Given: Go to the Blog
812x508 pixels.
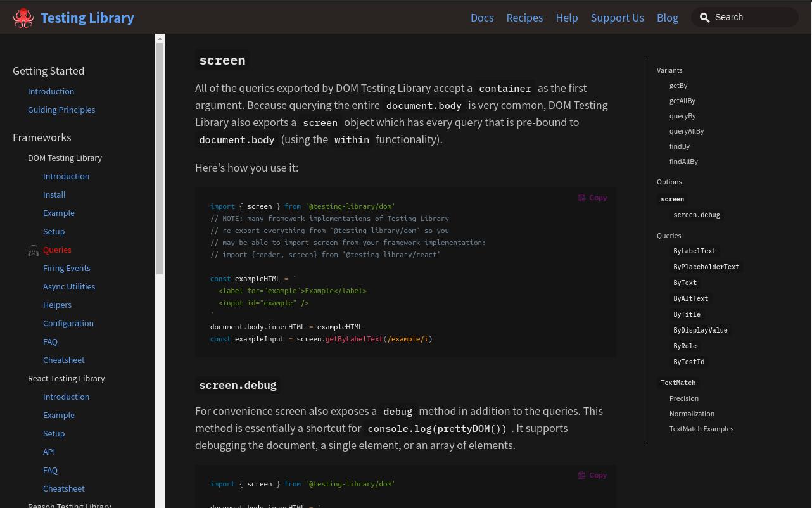Looking at the screenshot, I should click(668, 18).
